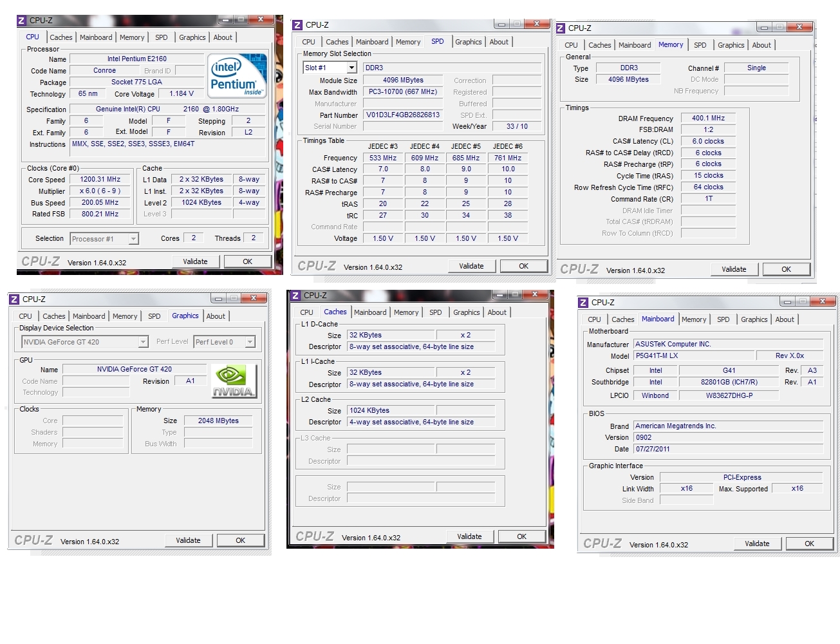Viewport: 840px width, 644px height.
Task: Click CPU-Z title icon in SPD window
Action: click(297, 25)
